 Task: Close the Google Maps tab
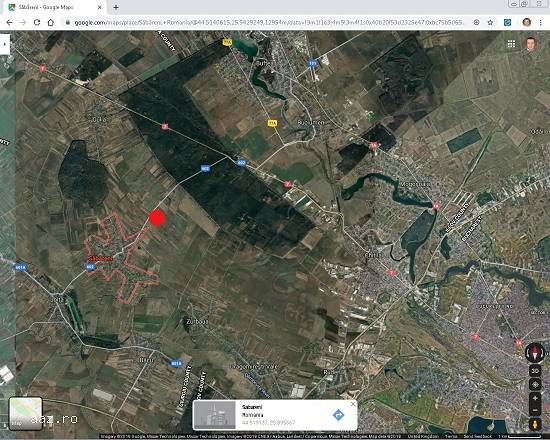[x=100, y=7]
